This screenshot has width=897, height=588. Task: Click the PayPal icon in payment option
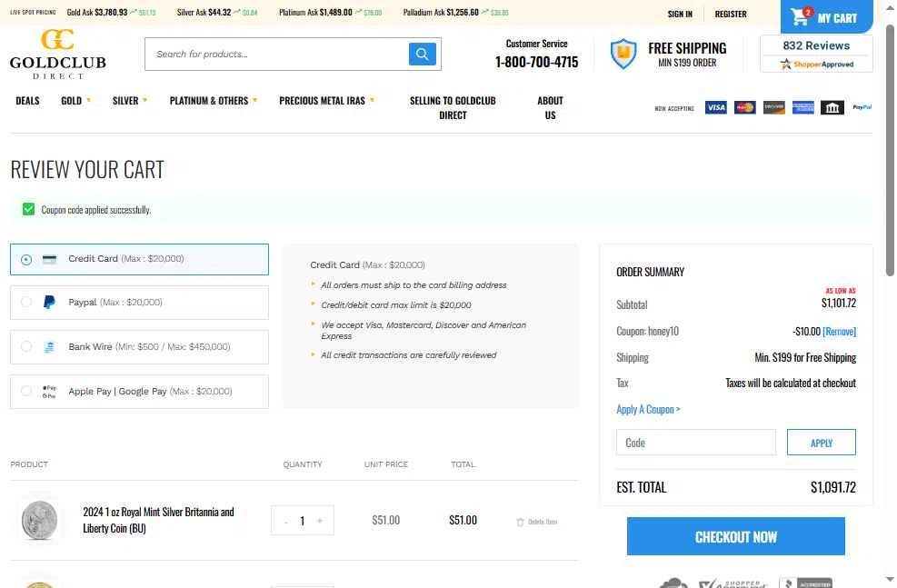(x=49, y=302)
